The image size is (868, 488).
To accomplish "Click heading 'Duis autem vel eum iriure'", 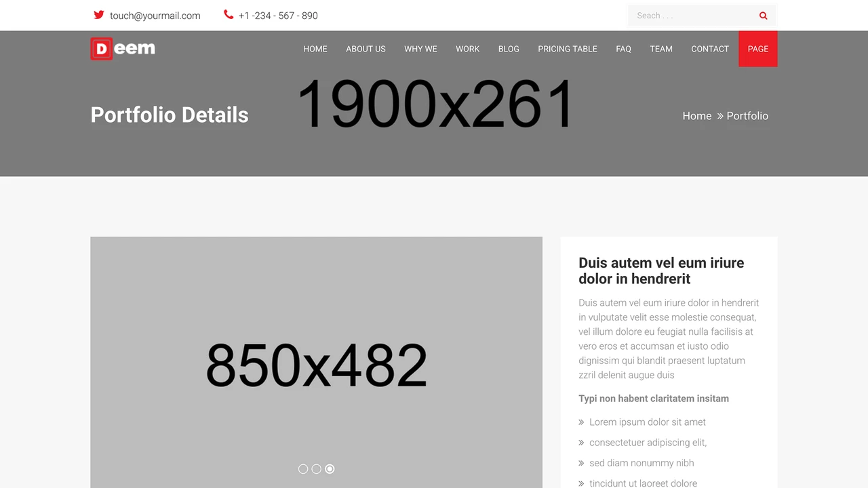I will (661, 270).
